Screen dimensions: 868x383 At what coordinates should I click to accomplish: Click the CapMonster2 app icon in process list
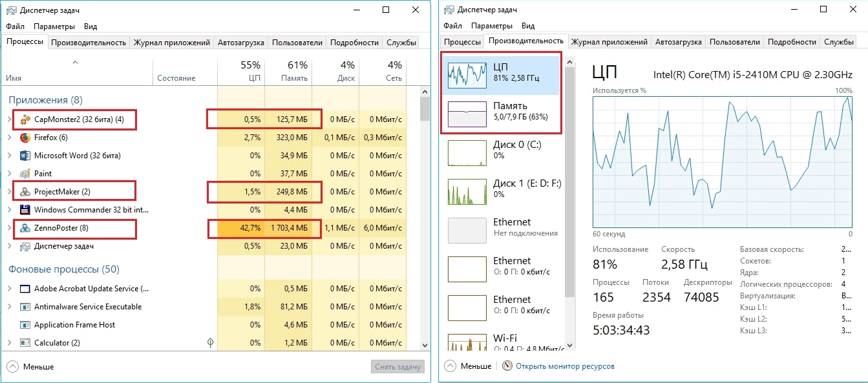[25, 119]
